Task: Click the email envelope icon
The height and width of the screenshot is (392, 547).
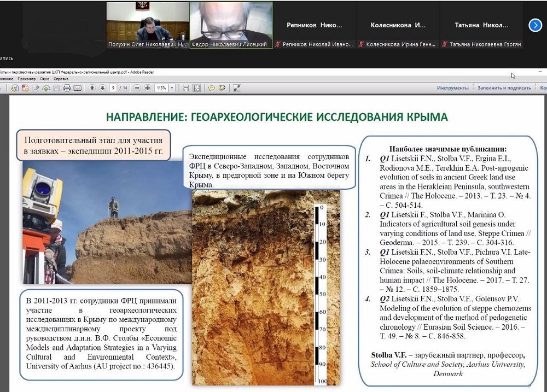Action: 77,88
